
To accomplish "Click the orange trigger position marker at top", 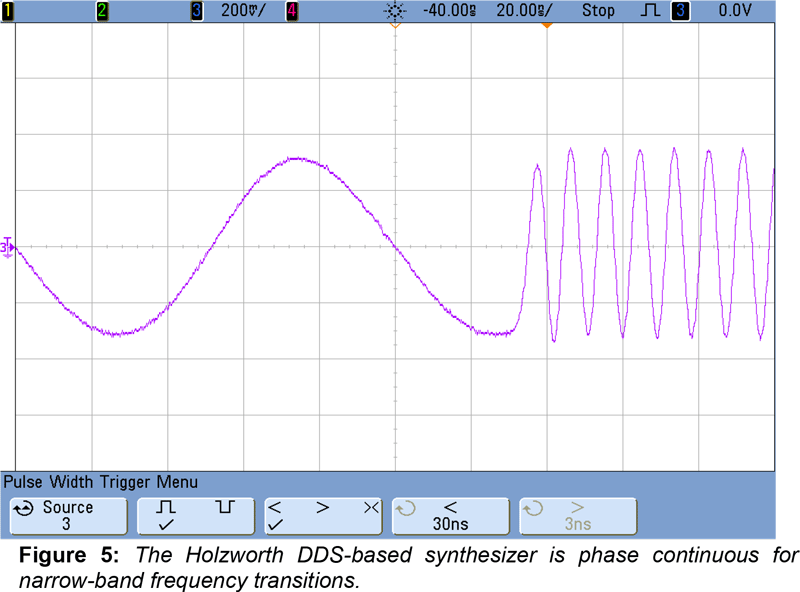I will pos(546,24).
